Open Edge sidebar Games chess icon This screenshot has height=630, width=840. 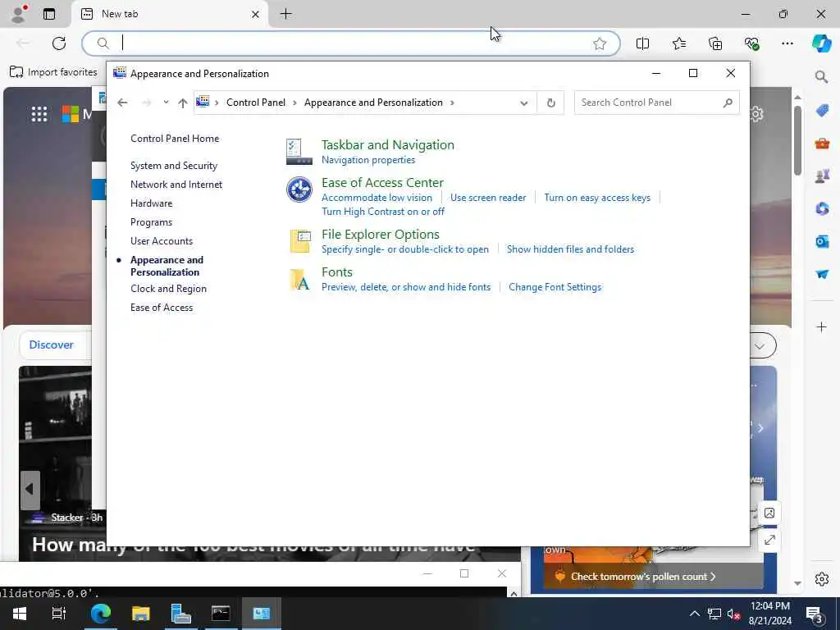pos(822,176)
